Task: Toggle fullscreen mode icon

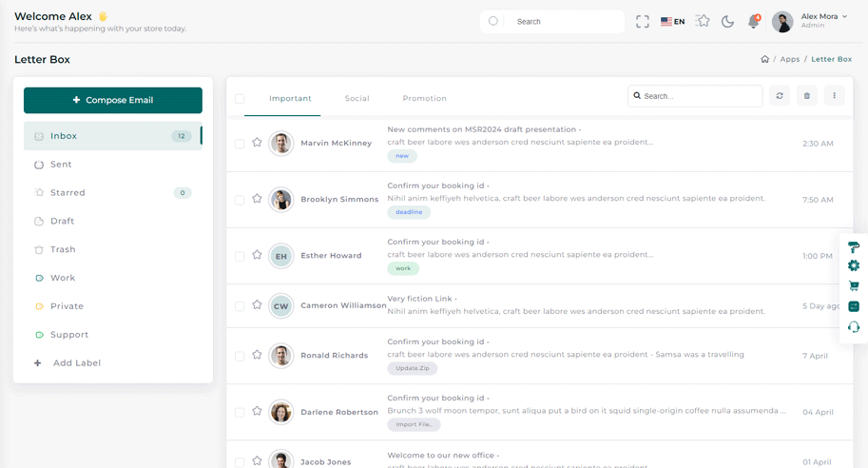Action: (x=643, y=21)
